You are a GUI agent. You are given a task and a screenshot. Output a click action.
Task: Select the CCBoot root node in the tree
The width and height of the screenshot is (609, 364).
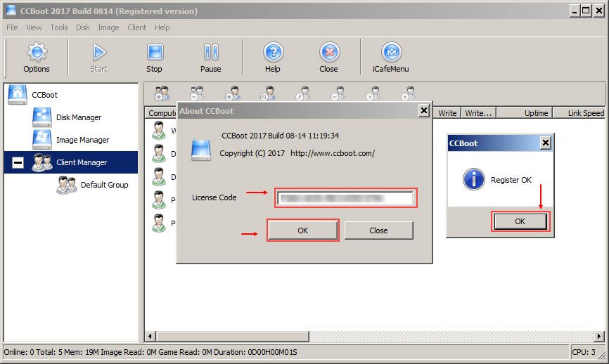click(x=44, y=95)
